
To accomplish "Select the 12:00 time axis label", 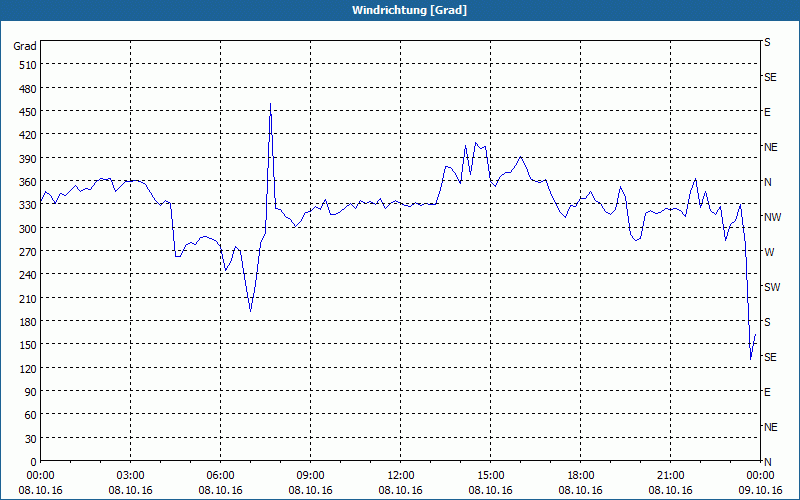I will (x=401, y=476).
